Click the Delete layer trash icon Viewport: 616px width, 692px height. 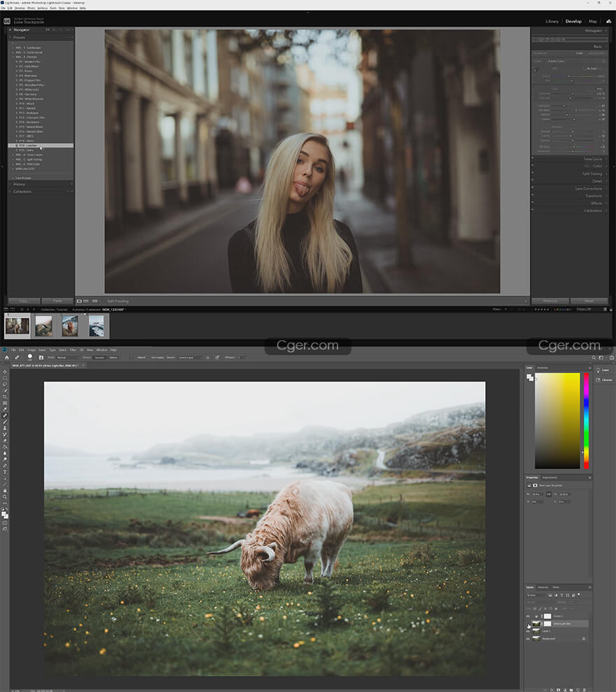pos(584,690)
